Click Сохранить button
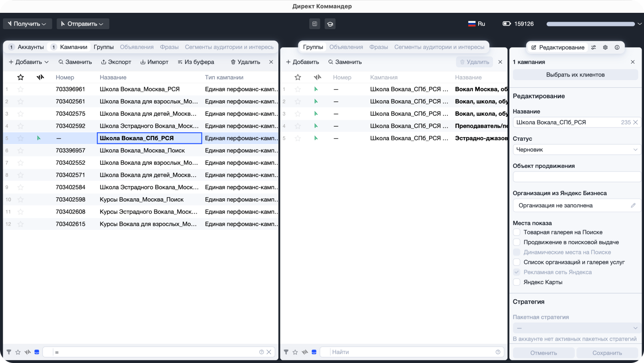Screen dimensions: 644x363 click(607, 353)
